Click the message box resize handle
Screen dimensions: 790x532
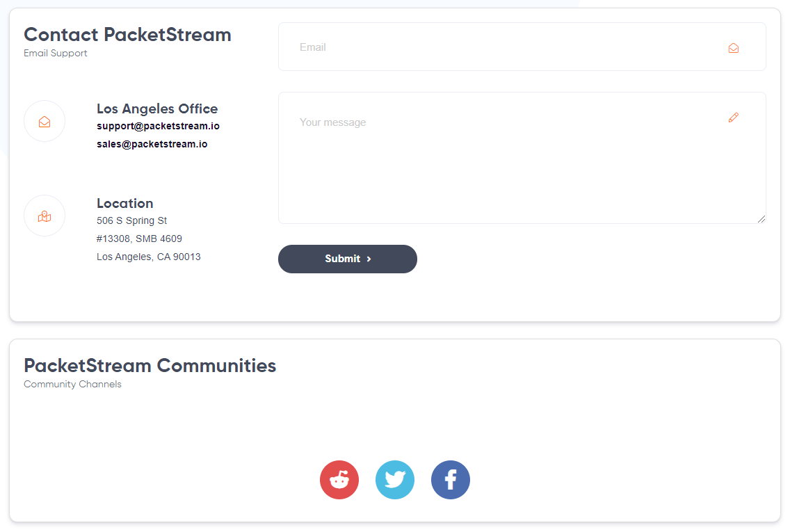761,219
